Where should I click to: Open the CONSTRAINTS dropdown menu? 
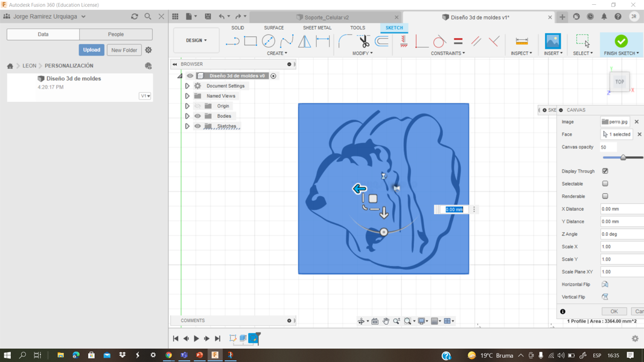click(x=448, y=53)
